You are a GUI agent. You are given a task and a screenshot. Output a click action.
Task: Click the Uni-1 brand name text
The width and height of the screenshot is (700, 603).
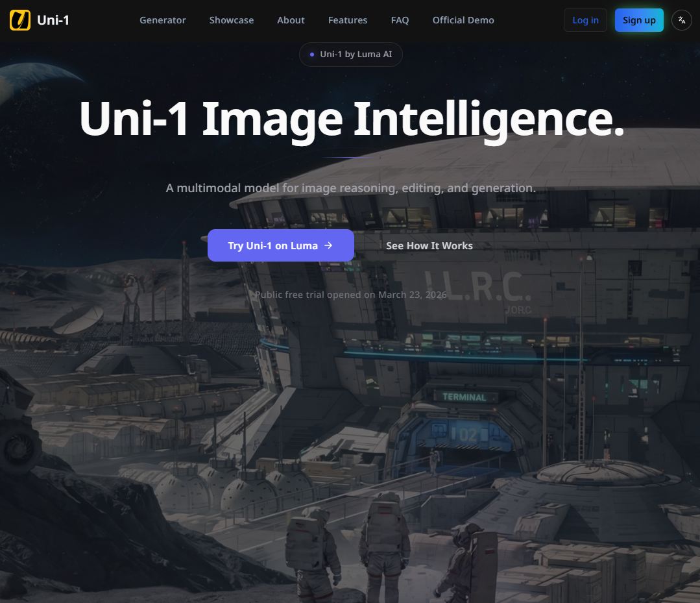point(53,20)
